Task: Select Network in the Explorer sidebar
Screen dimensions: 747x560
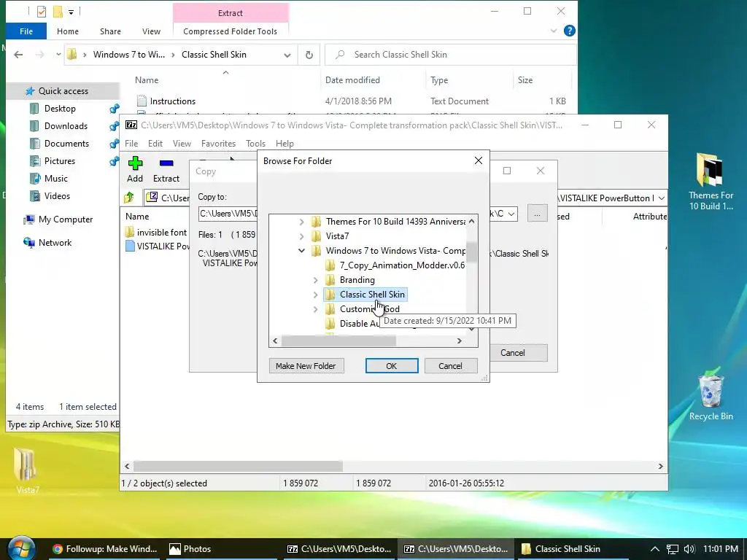Action: (55, 243)
